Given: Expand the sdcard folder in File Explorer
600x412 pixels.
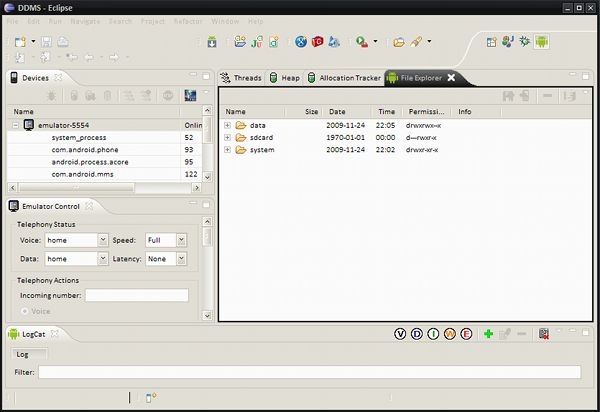Looking at the screenshot, I should click(228, 137).
